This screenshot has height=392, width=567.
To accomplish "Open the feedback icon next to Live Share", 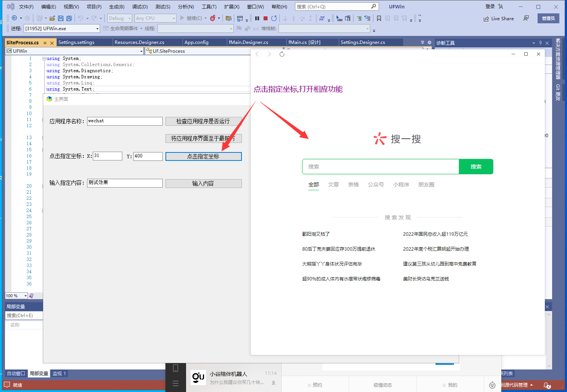I will [x=526, y=18].
